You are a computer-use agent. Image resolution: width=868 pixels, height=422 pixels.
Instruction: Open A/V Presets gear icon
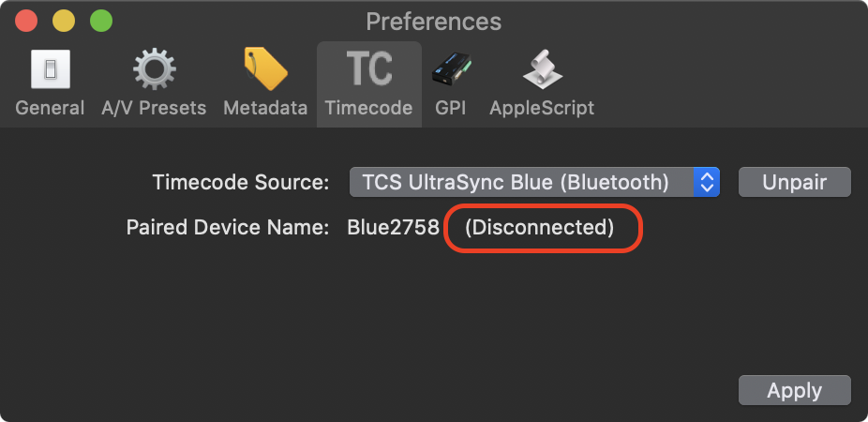154,69
